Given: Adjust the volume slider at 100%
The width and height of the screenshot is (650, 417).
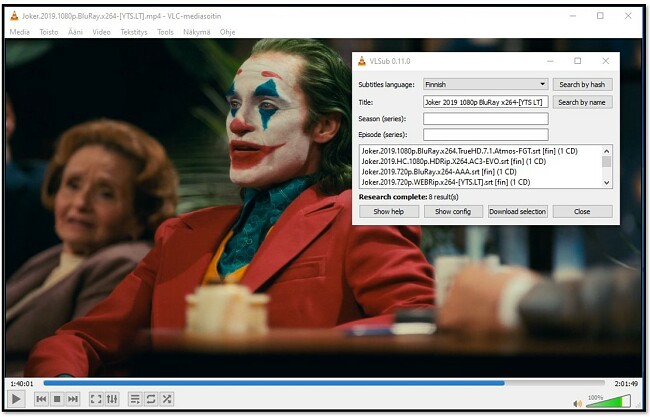Looking at the screenshot, I should (609, 401).
